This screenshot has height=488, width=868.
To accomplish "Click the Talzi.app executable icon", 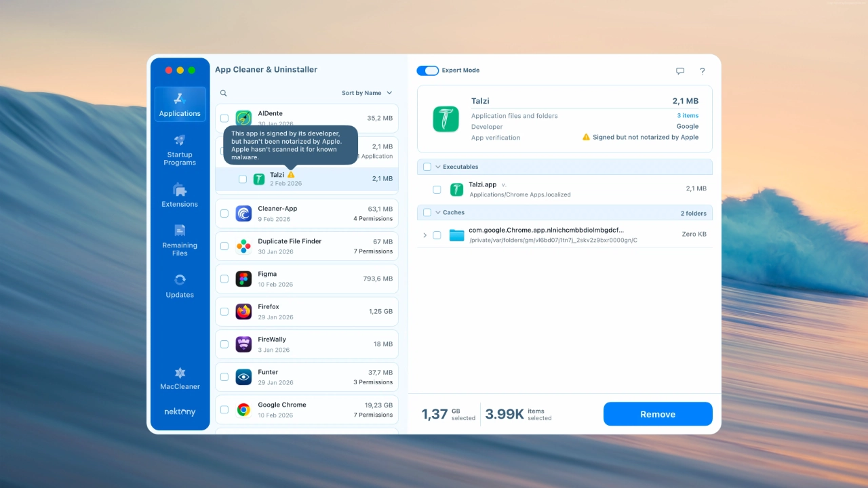I will pyautogui.click(x=456, y=189).
